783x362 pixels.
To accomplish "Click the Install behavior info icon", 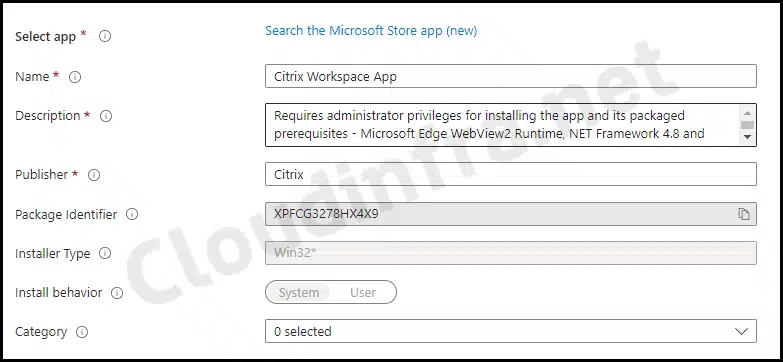I will pyautogui.click(x=117, y=293).
